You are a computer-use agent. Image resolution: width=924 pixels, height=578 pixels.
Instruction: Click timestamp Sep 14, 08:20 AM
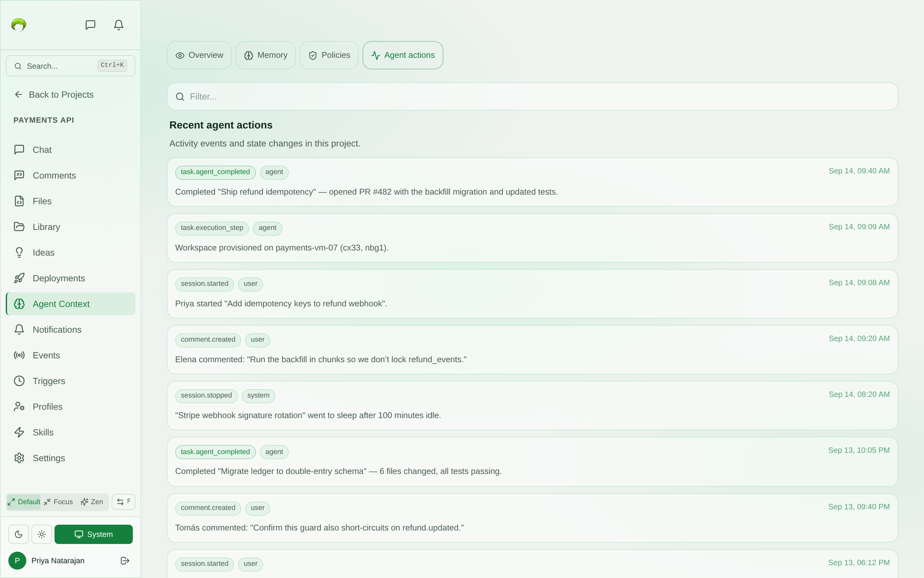tap(859, 394)
